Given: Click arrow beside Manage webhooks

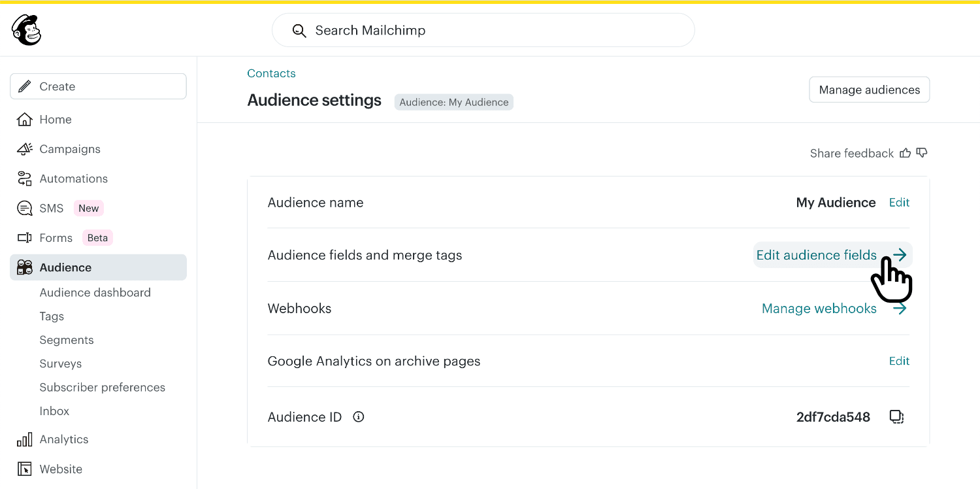Looking at the screenshot, I should tap(900, 309).
